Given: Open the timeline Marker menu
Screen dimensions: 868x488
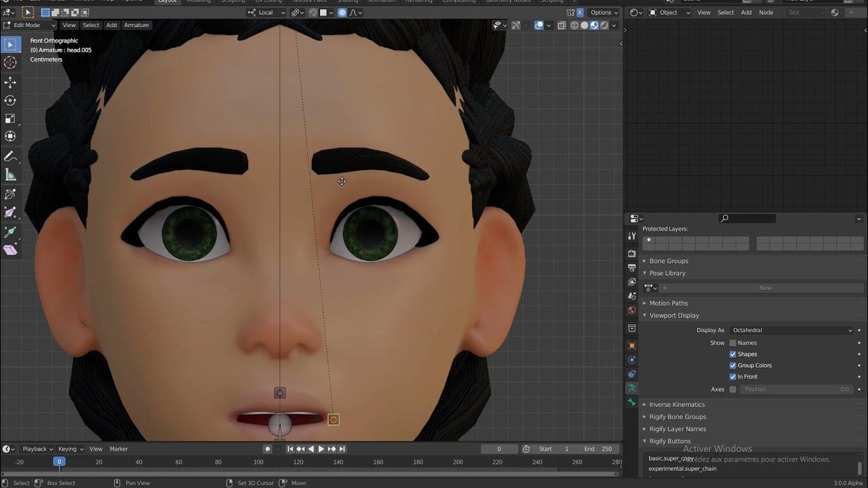Looking at the screenshot, I should click(119, 449).
